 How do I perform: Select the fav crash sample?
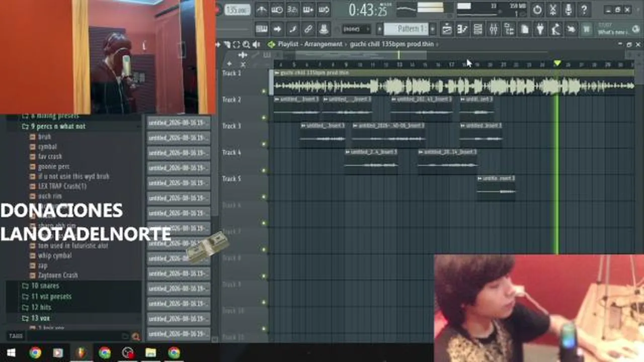click(x=50, y=156)
